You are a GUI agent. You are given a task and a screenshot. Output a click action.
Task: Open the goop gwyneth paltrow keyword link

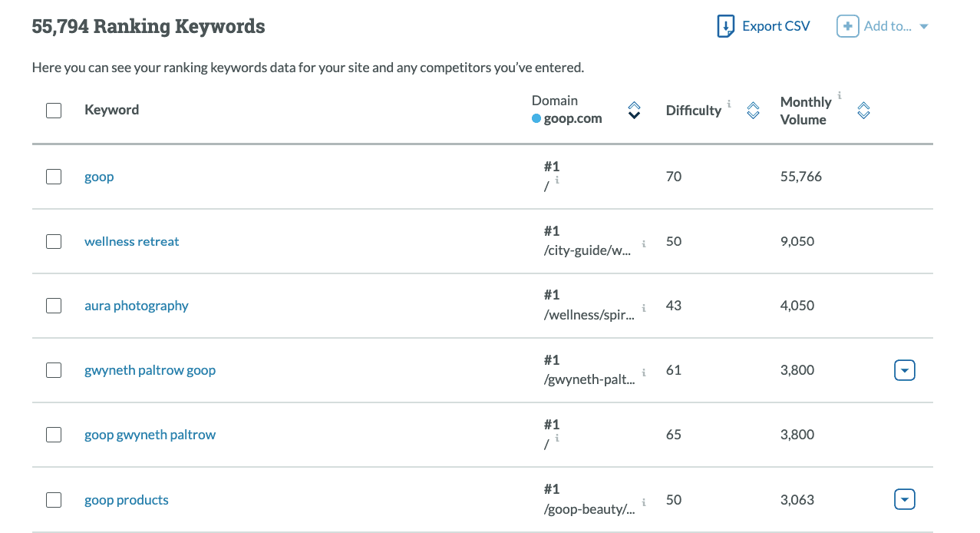point(150,434)
